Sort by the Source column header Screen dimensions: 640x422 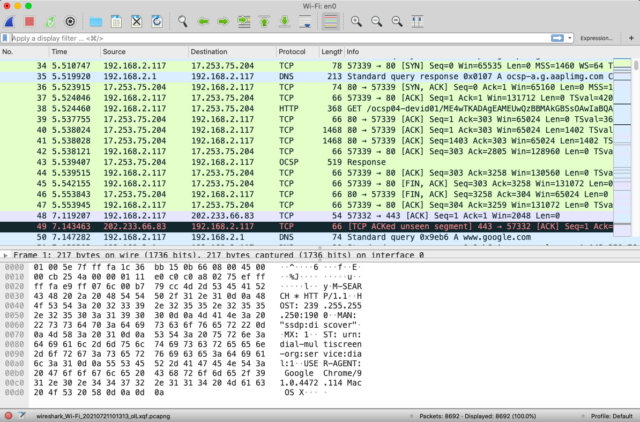pos(144,52)
